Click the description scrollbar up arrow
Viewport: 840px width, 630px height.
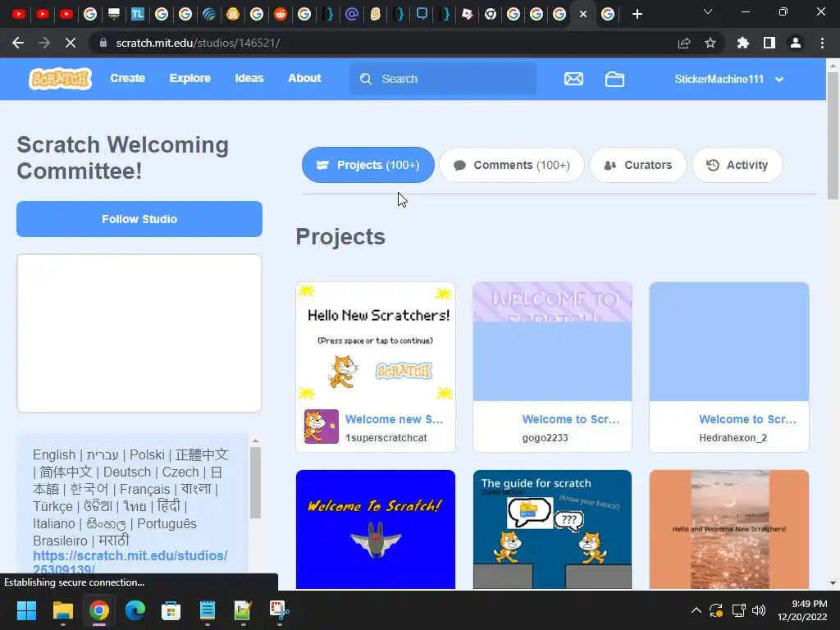point(256,441)
